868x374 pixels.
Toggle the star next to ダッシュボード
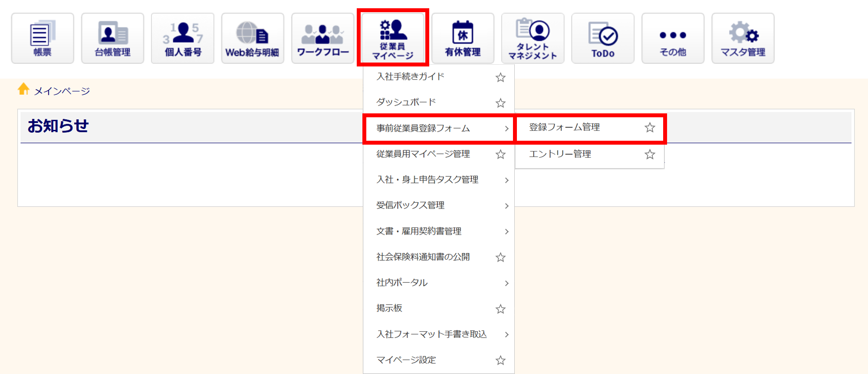(x=500, y=103)
